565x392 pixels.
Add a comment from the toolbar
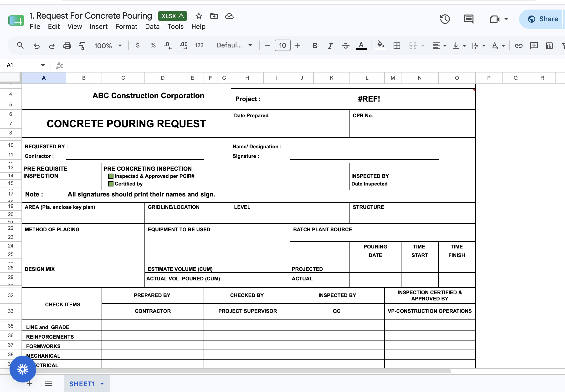pyautogui.click(x=534, y=46)
